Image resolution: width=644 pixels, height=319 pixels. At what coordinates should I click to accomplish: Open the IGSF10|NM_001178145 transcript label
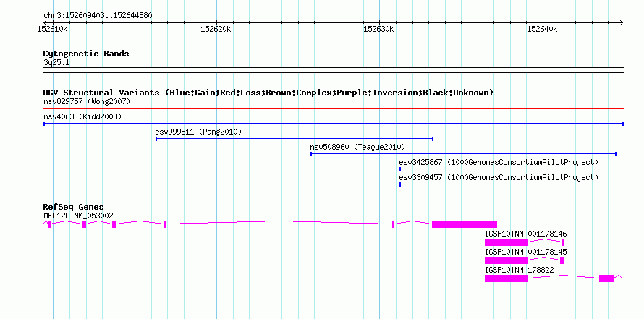[526, 252]
